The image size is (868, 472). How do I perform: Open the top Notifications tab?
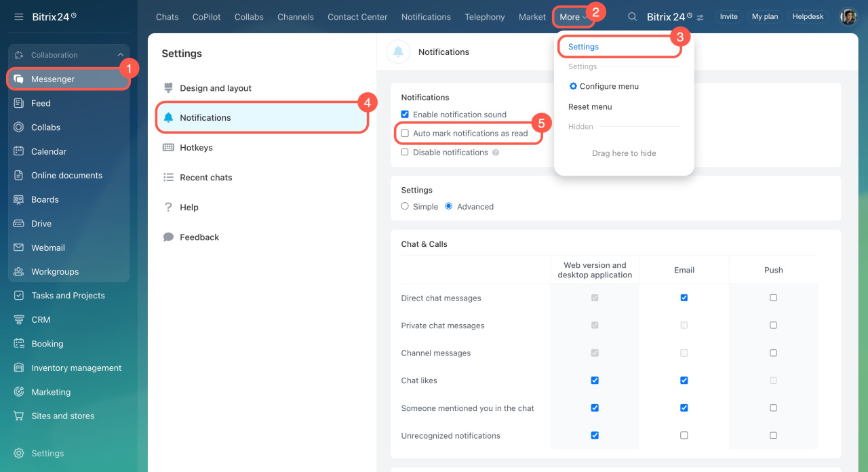(426, 17)
